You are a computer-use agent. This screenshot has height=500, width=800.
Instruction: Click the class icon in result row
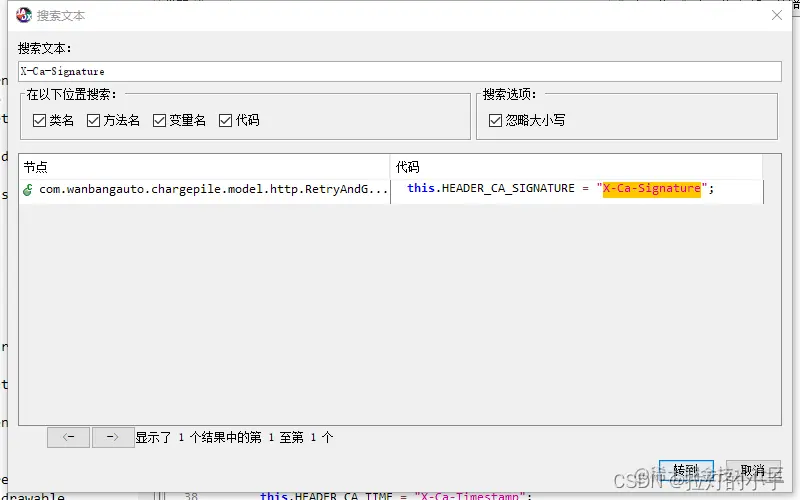(x=28, y=190)
